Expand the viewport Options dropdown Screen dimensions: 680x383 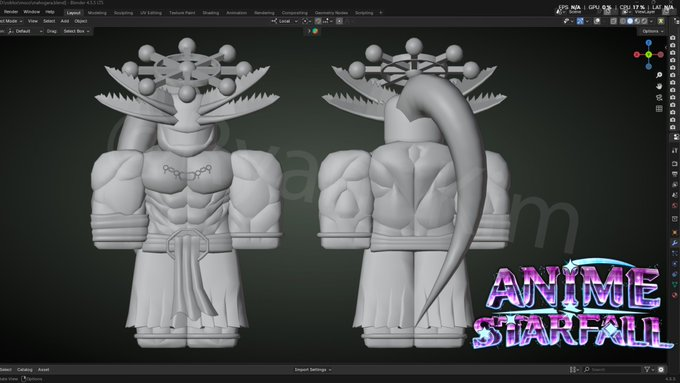(x=652, y=31)
